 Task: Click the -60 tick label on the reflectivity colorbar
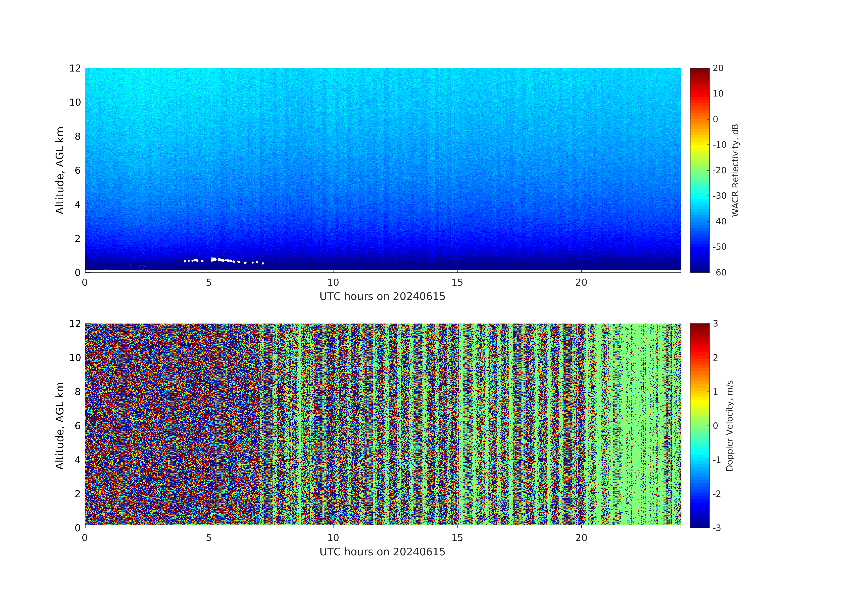click(719, 272)
